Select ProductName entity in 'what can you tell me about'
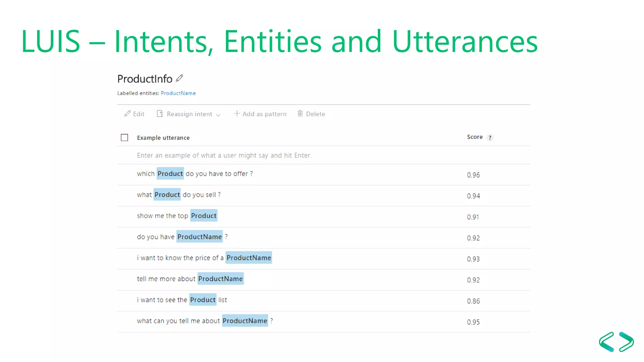The image size is (644, 362). coord(245,321)
